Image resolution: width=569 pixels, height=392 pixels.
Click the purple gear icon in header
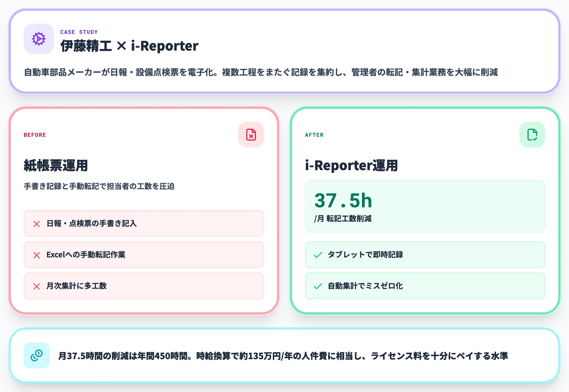click(39, 39)
